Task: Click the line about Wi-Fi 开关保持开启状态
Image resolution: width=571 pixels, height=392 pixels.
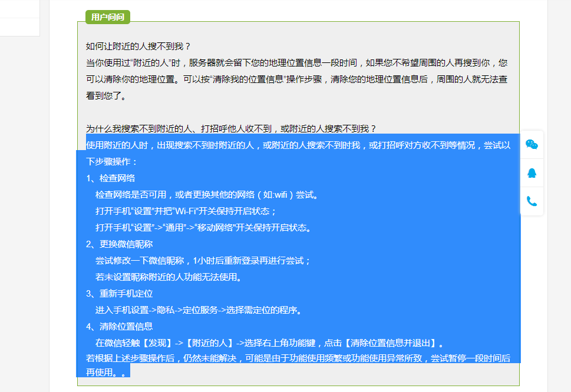Action: 186,211
